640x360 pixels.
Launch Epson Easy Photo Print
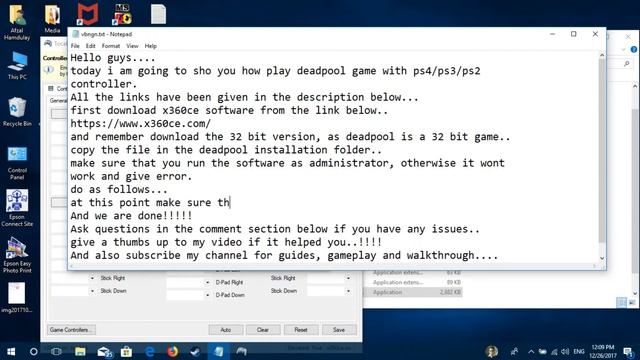pos(17,256)
